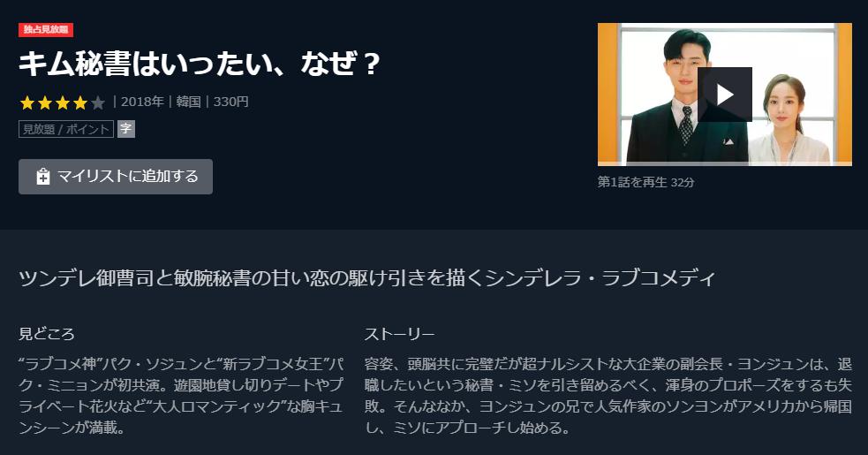Click the title キム秘書はいったい、なぜ？

200,64
